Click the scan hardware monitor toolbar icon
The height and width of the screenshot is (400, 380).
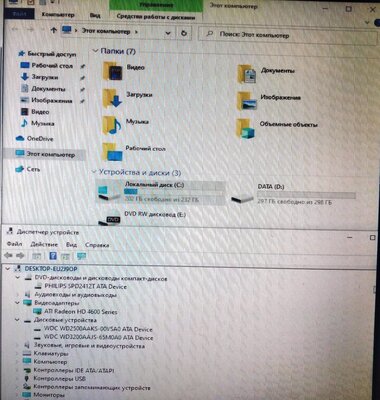click(x=81, y=256)
